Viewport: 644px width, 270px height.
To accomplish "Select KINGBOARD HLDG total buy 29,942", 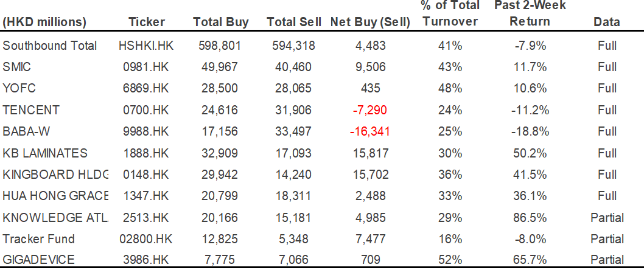I will [x=221, y=175].
